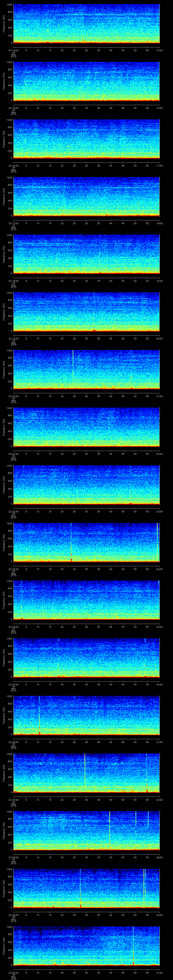Click the 22:23:00 timestamp label
Screen dimensions: 173x980
(x=13, y=569)
